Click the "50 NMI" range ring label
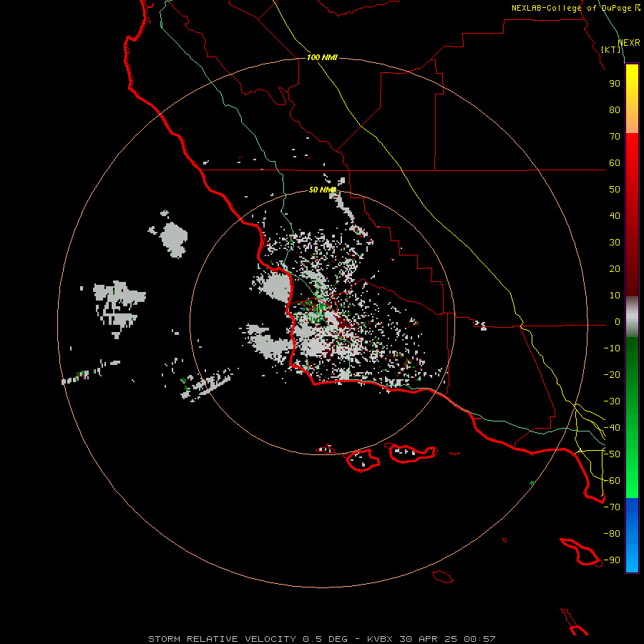 [x=323, y=190]
